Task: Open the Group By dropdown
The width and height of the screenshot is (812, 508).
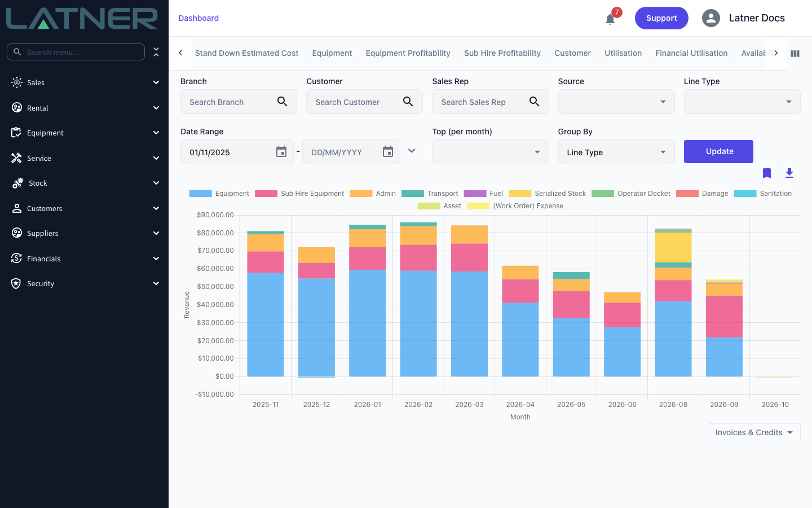Action: coord(616,152)
